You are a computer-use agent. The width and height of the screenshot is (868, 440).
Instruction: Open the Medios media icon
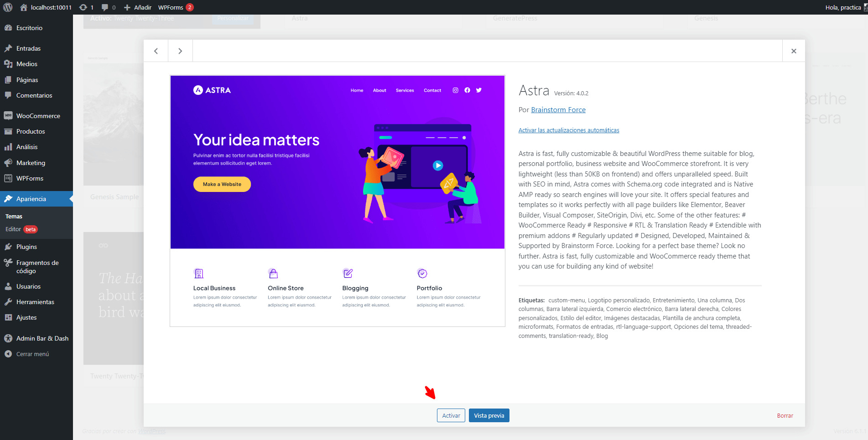(x=8, y=64)
